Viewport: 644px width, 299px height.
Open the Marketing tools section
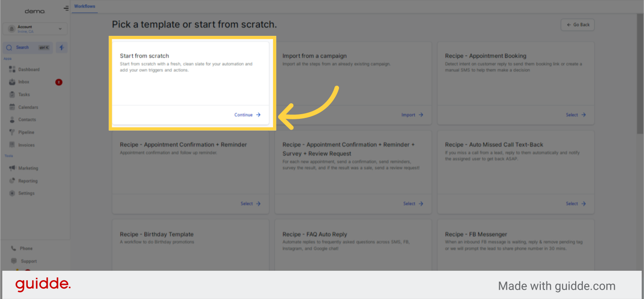point(27,168)
